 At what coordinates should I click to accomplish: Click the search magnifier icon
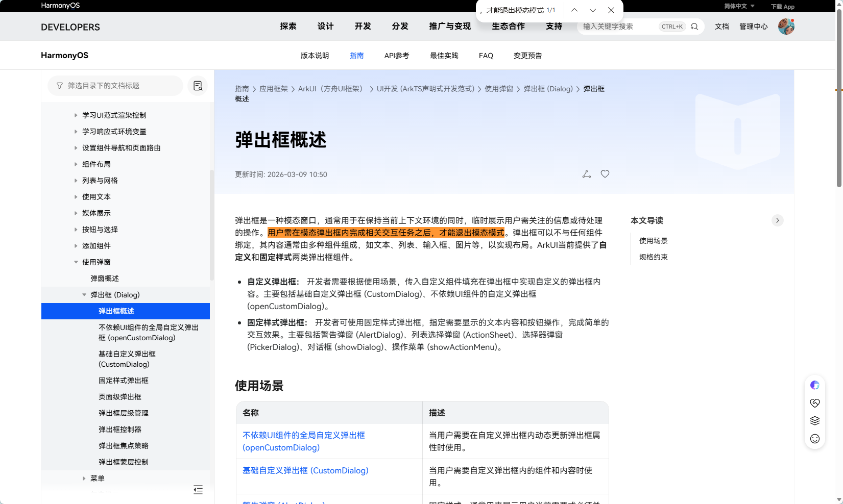694,27
